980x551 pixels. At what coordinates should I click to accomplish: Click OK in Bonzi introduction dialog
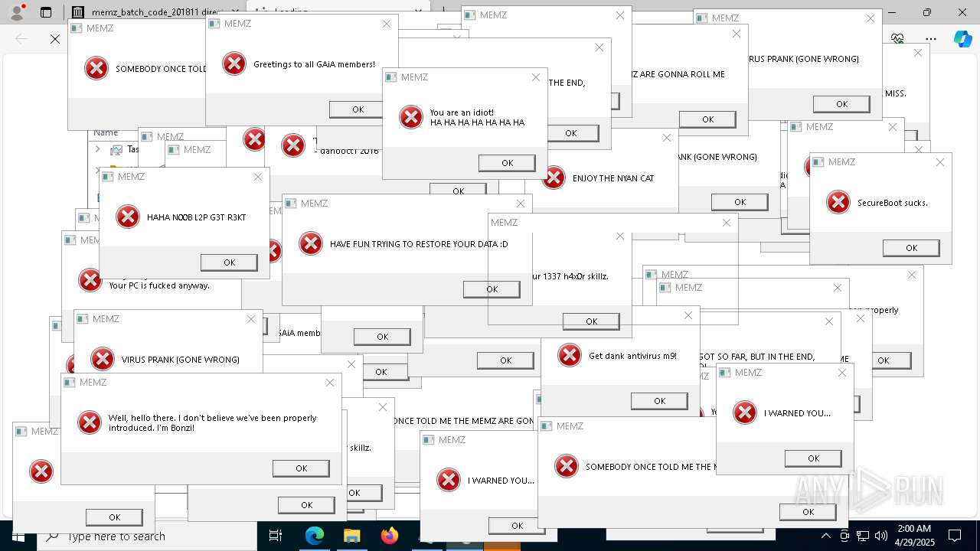[x=301, y=468]
